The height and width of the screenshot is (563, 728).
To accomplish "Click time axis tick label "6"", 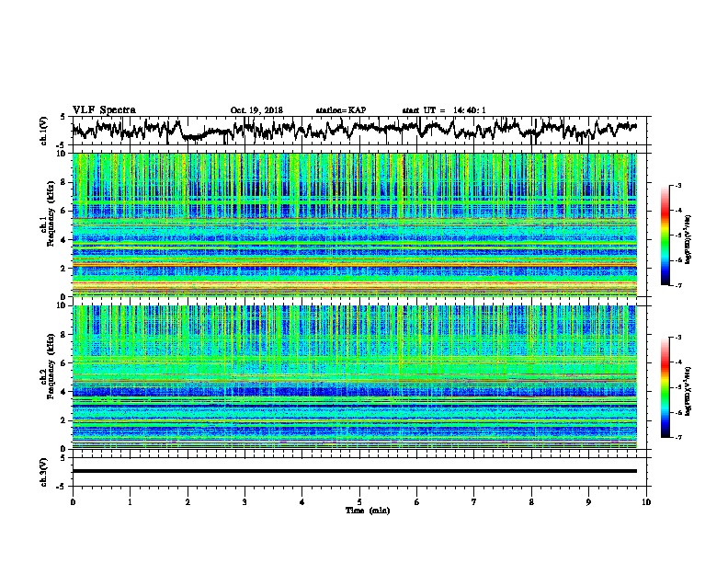I will click(416, 502).
